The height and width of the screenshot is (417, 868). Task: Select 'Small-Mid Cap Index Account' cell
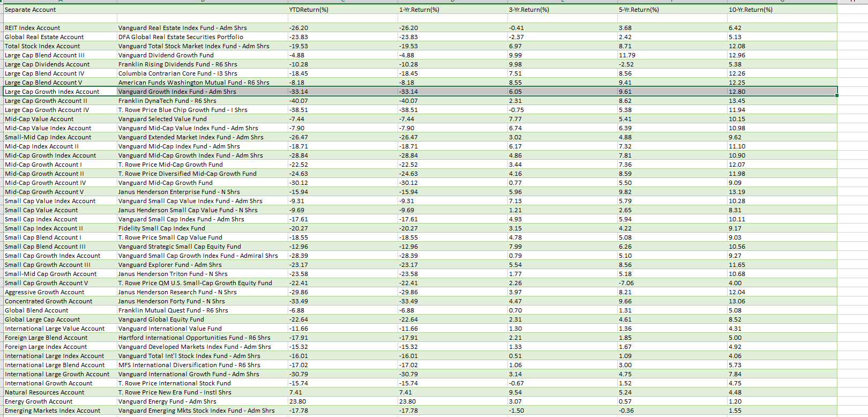click(x=60, y=137)
